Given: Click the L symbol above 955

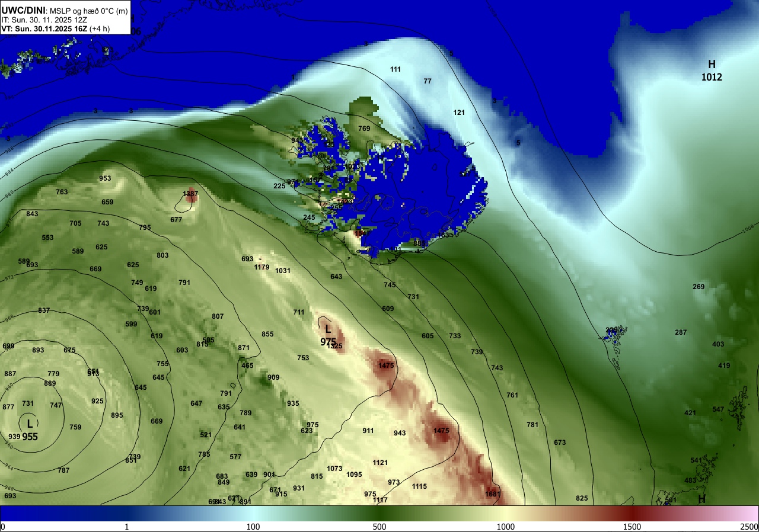Looking at the screenshot, I should coord(29,423).
